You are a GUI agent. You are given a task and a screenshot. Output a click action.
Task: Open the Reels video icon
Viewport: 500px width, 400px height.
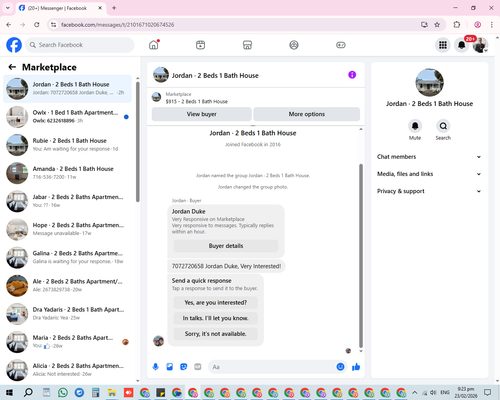[200, 45]
